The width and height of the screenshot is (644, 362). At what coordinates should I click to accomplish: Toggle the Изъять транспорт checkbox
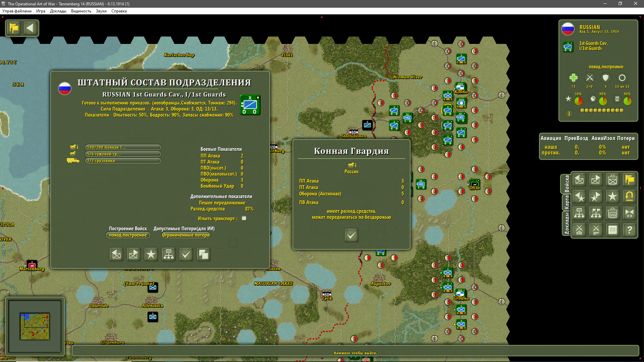(x=244, y=218)
